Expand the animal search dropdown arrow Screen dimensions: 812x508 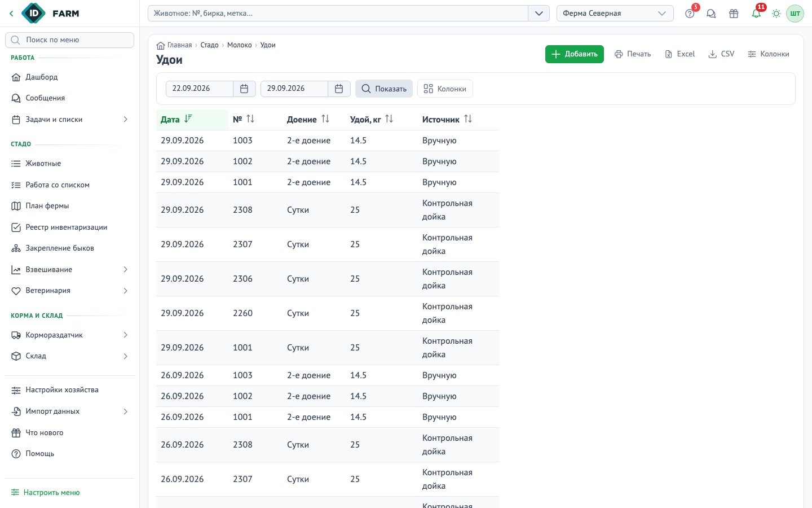click(539, 14)
